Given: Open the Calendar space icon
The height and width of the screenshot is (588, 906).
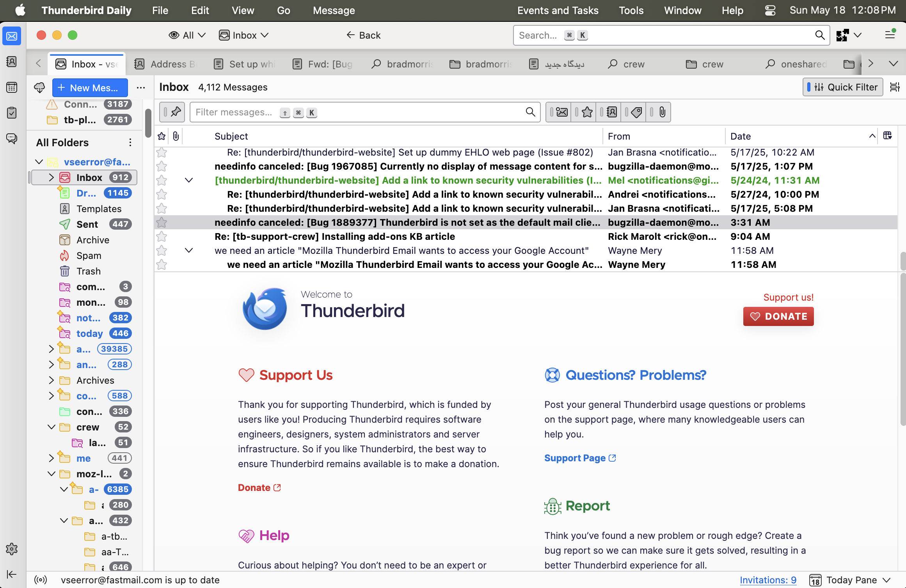Looking at the screenshot, I should click(12, 87).
